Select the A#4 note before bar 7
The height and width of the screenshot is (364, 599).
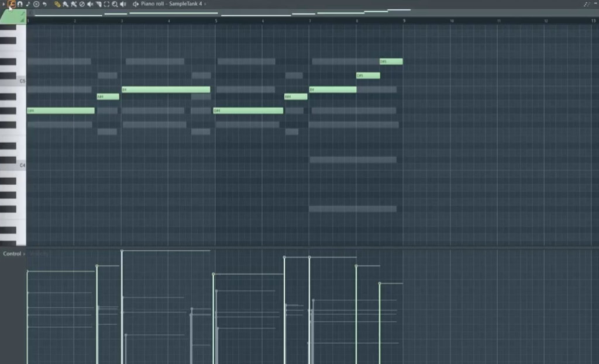tap(295, 96)
